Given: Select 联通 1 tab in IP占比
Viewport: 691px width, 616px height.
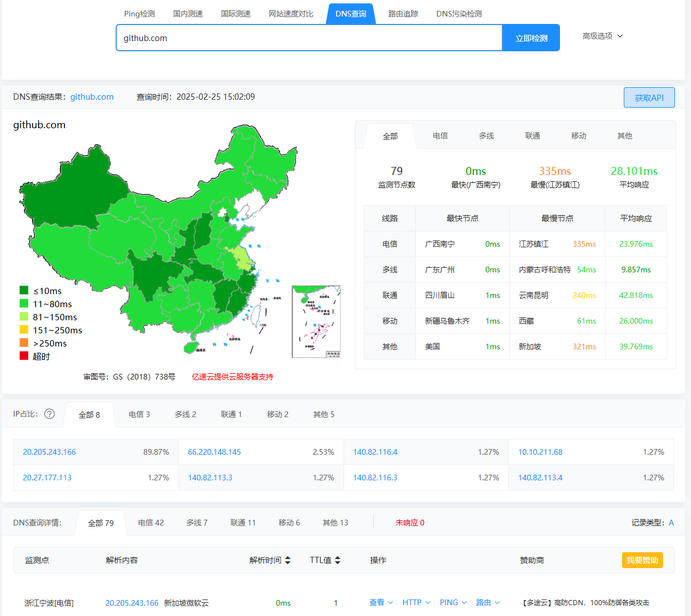Looking at the screenshot, I should [x=232, y=414].
